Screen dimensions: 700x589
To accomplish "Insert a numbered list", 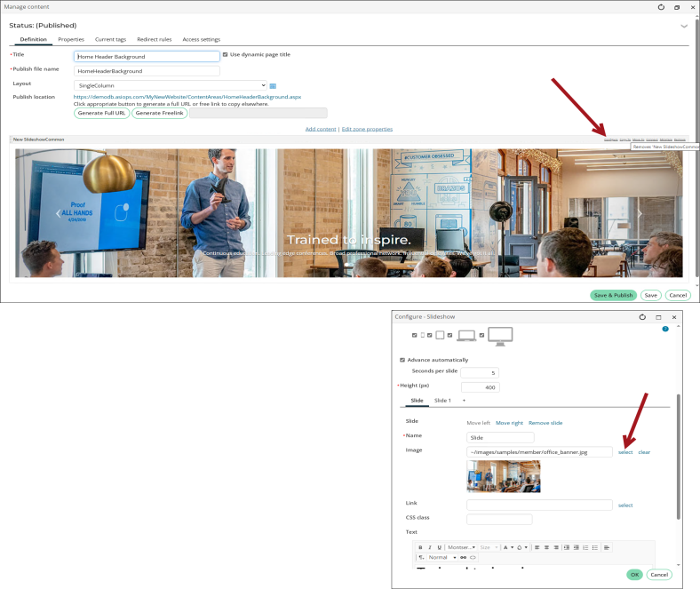I will 585,547.
